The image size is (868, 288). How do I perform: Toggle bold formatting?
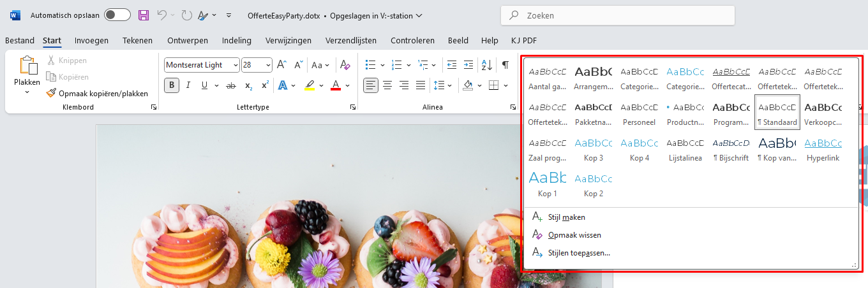pyautogui.click(x=172, y=85)
